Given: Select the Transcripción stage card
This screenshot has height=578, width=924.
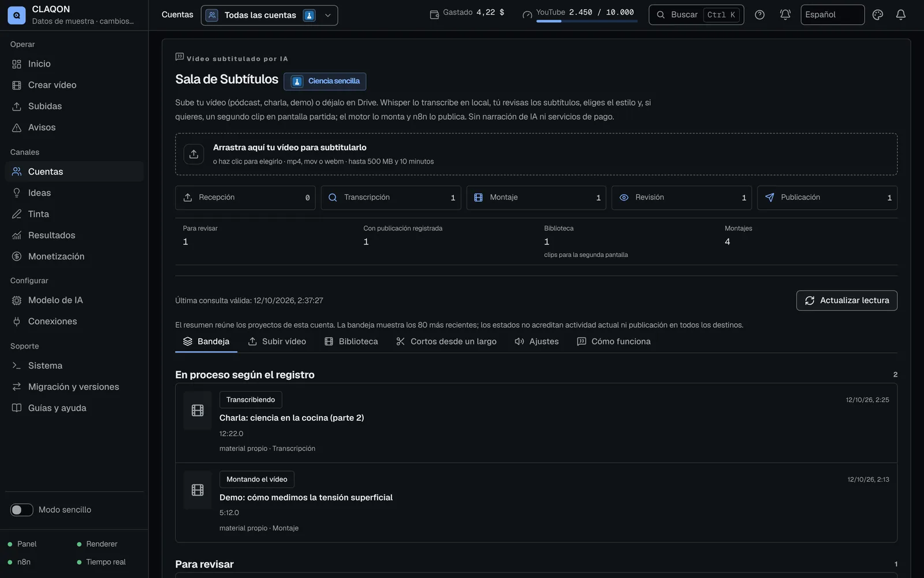Looking at the screenshot, I should [x=391, y=198].
